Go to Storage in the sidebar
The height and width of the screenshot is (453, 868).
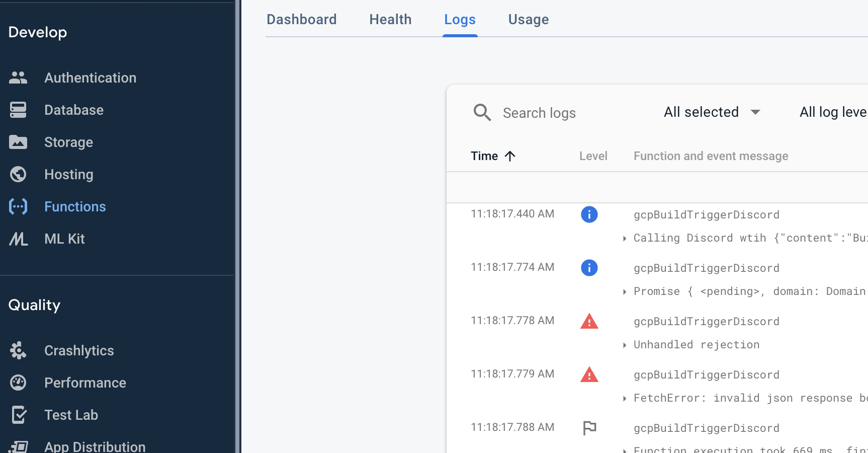coord(68,142)
